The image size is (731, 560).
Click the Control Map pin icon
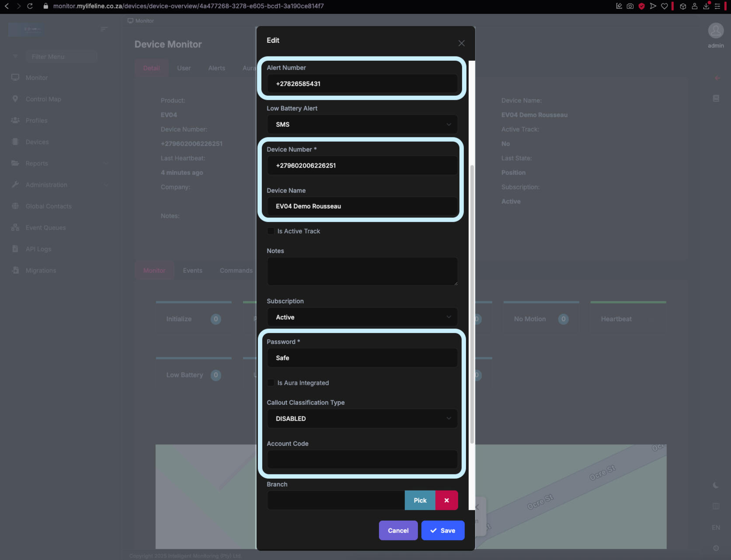pyautogui.click(x=15, y=99)
